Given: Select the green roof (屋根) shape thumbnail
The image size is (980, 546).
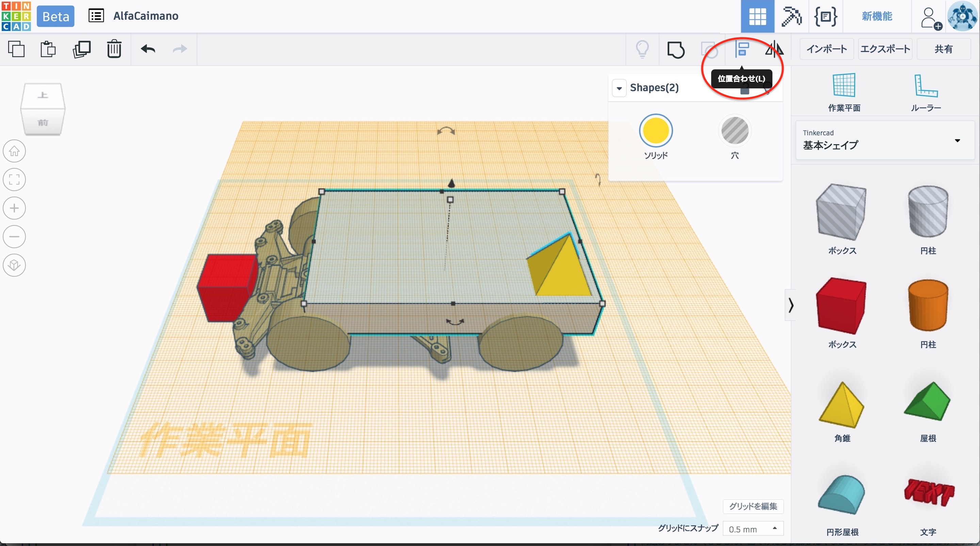Looking at the screenshot, I should [928, 402].
